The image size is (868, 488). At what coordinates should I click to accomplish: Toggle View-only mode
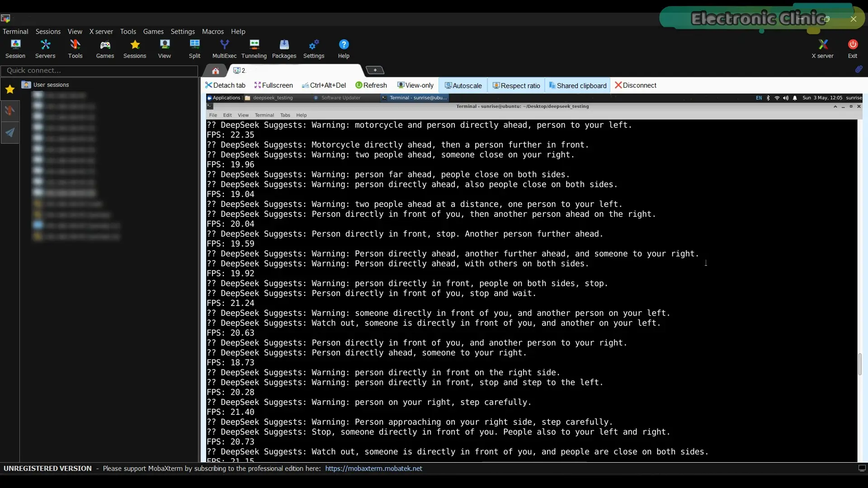point(415,85)
